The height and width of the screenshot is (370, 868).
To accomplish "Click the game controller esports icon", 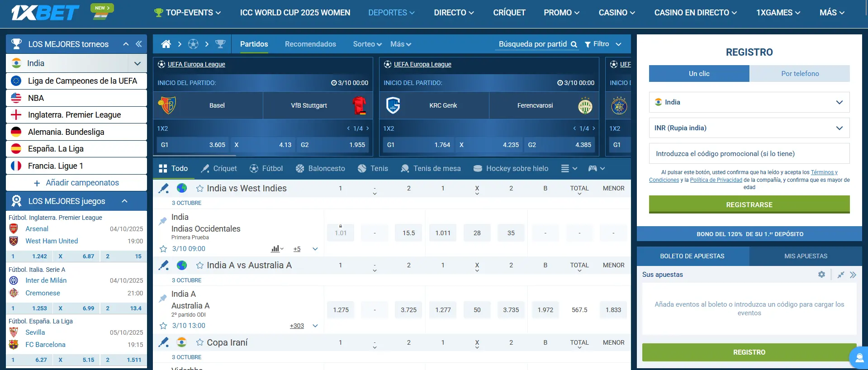I will 593,168.
